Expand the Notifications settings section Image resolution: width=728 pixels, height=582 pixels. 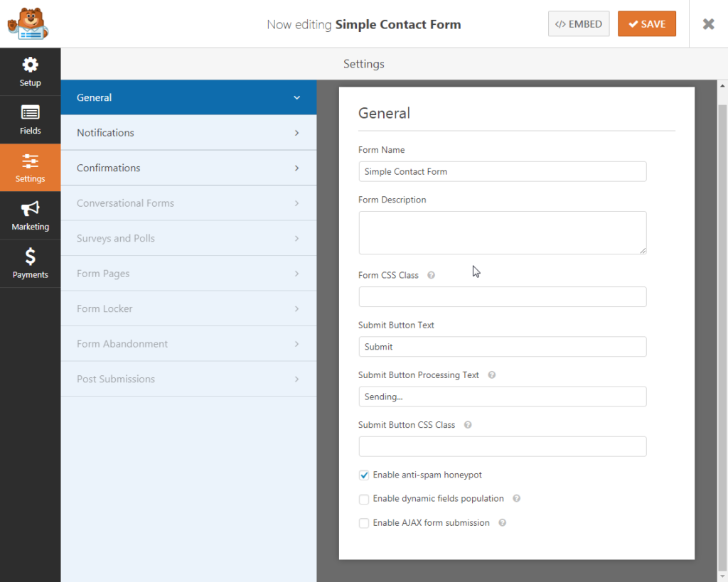188,133
